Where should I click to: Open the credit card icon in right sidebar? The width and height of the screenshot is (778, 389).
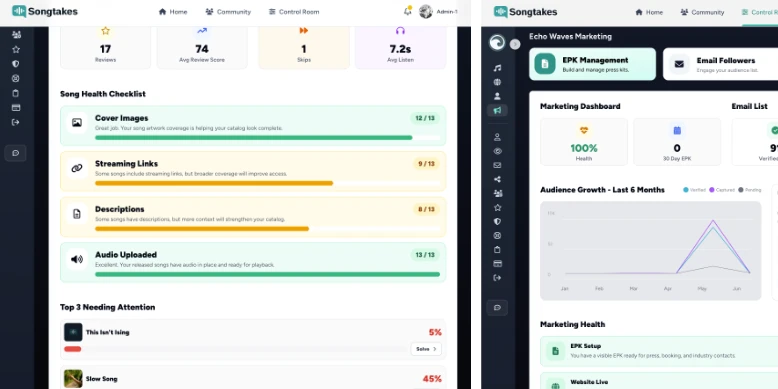(x=497, y=263)
